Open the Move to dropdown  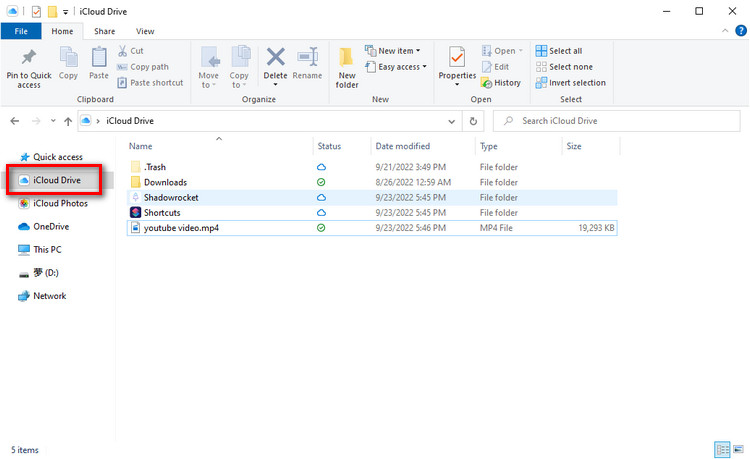pos(209,67)
